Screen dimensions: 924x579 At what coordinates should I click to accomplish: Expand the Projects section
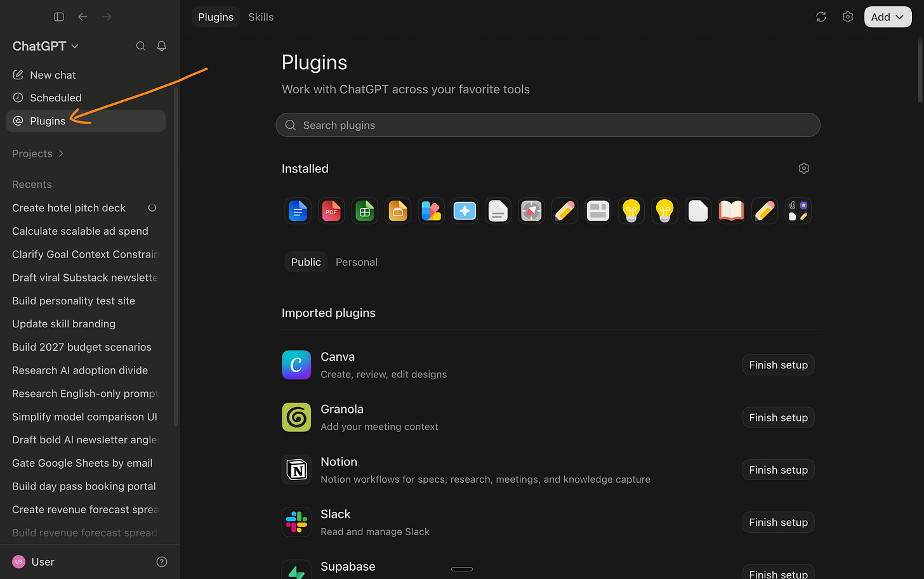(38, 153)
